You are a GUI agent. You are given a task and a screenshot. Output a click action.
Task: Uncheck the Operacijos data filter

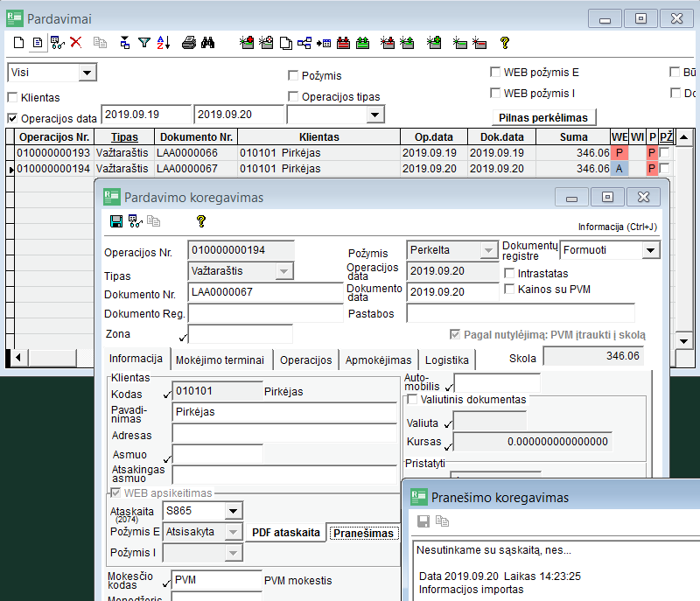[12, 118]
